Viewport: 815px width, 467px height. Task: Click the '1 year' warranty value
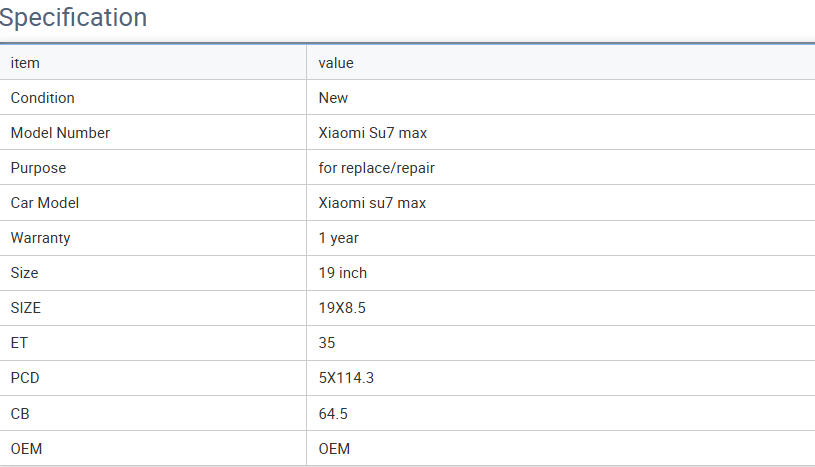point(338,238)
